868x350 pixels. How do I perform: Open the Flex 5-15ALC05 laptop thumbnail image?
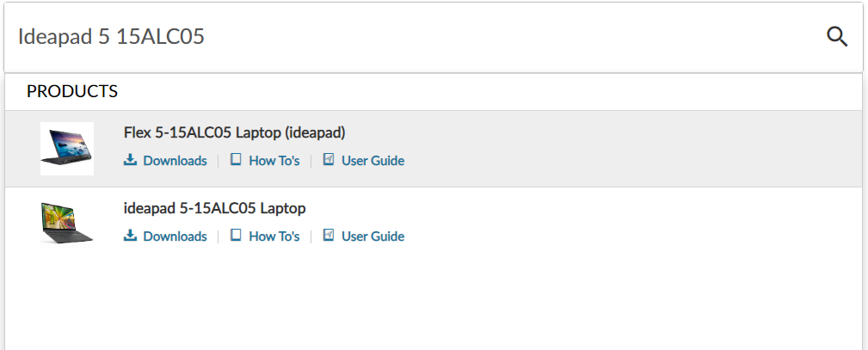pos(67,148)
